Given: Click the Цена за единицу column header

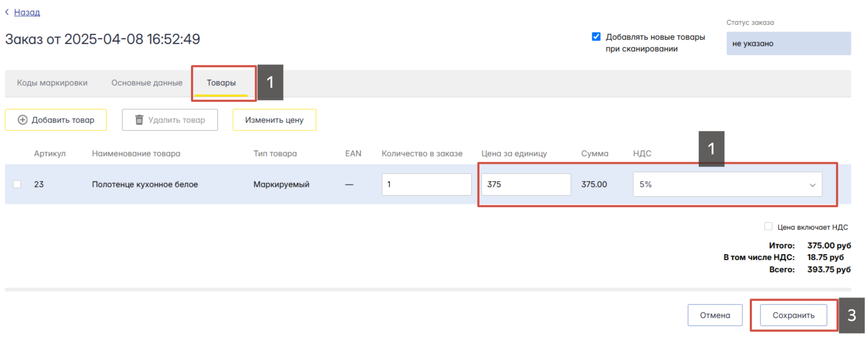Looking at the screenshot, I should 514,153.
